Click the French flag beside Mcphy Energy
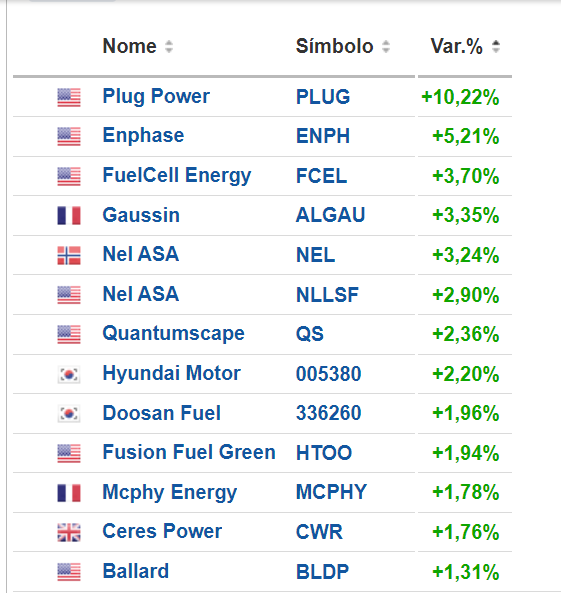The height and width of the screenshot is (593, 561). [x=69, y=493]
